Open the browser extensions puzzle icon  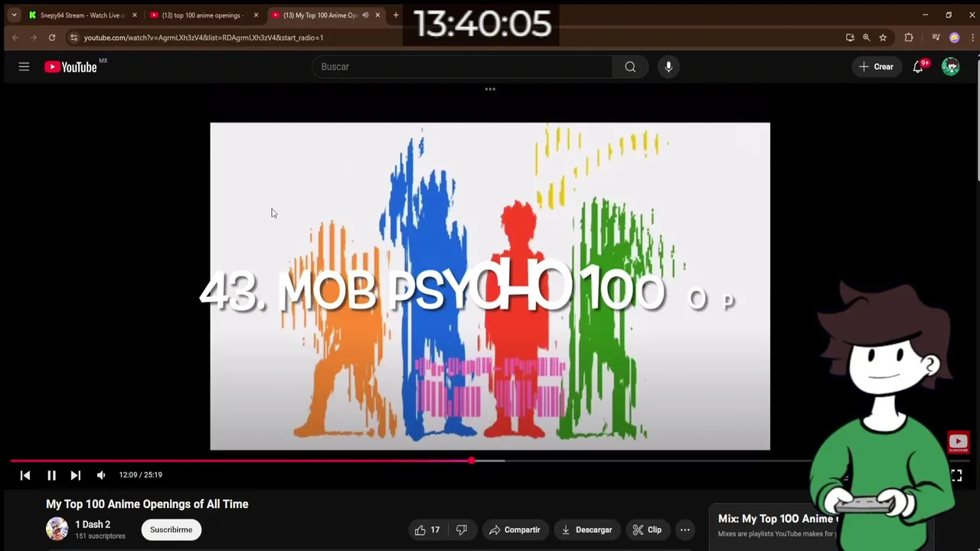(909, 37)
